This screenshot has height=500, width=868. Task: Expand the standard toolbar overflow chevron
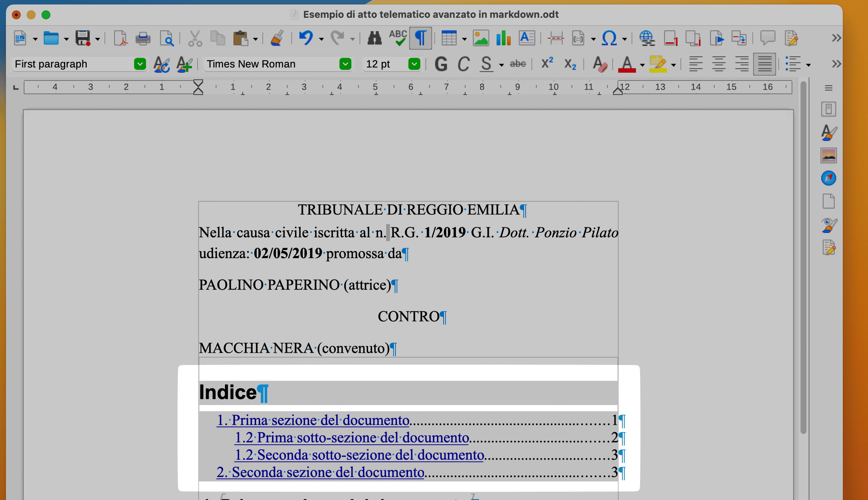836,38
